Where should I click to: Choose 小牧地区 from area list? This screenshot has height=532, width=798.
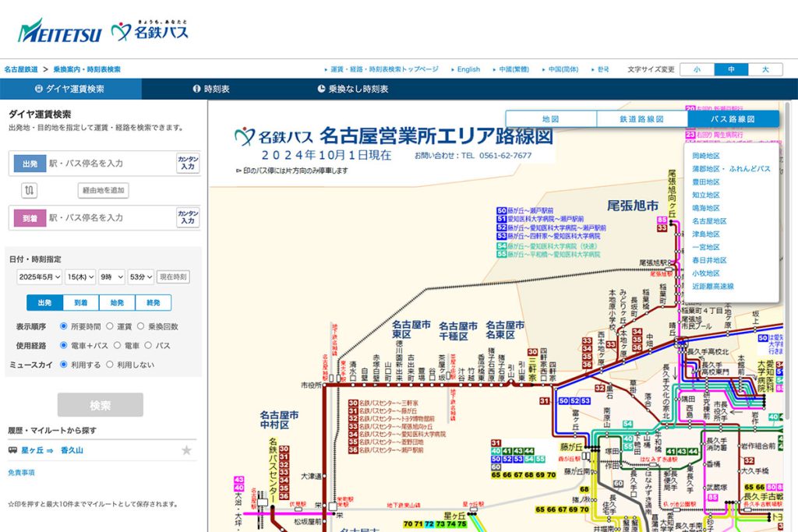coord(706,273)
